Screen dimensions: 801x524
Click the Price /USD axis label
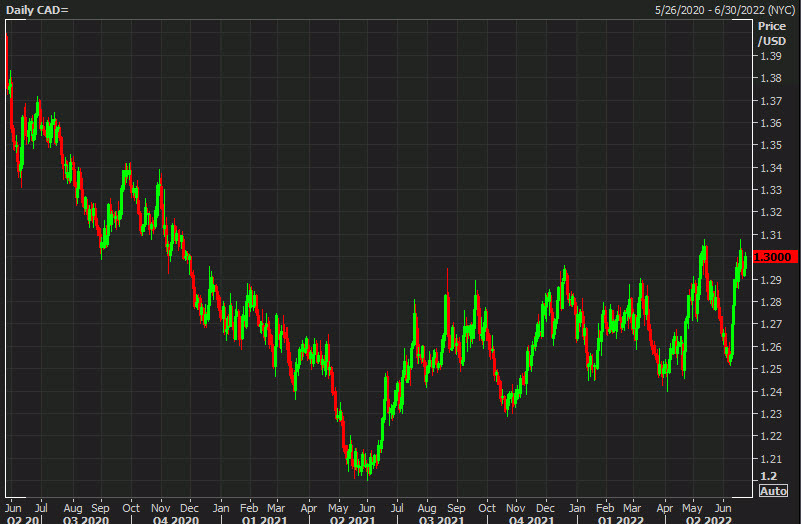(x=771, y=33)
